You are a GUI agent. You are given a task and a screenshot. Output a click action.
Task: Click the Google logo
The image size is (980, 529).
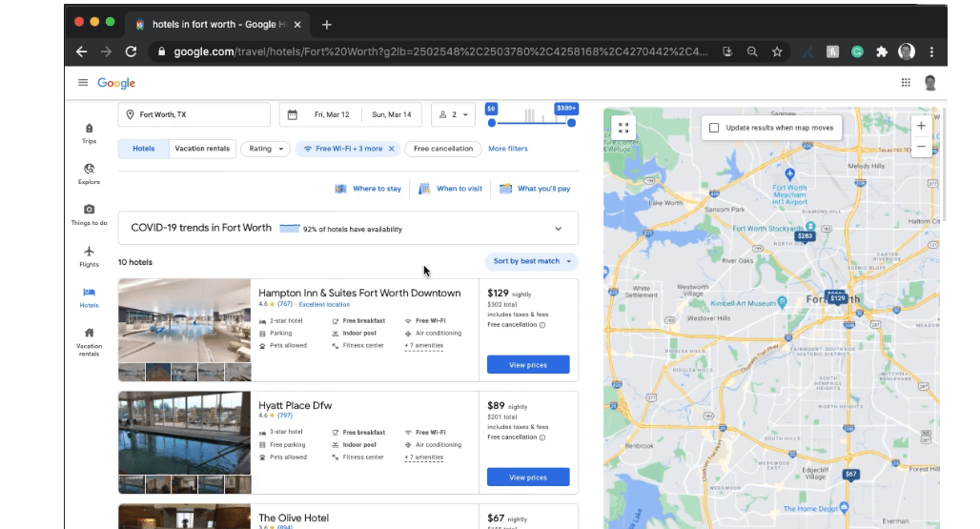(x=116, y=82)
